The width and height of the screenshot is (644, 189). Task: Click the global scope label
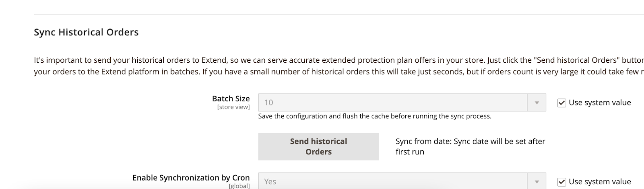[239, 186]
